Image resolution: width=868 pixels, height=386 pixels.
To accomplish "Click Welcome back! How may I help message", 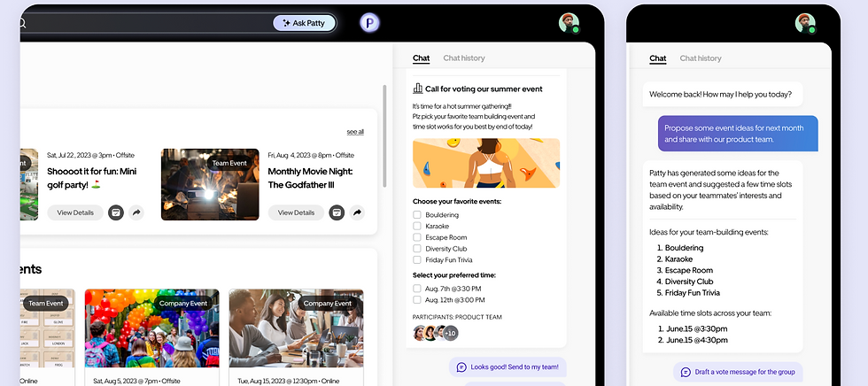I will 721,94.
